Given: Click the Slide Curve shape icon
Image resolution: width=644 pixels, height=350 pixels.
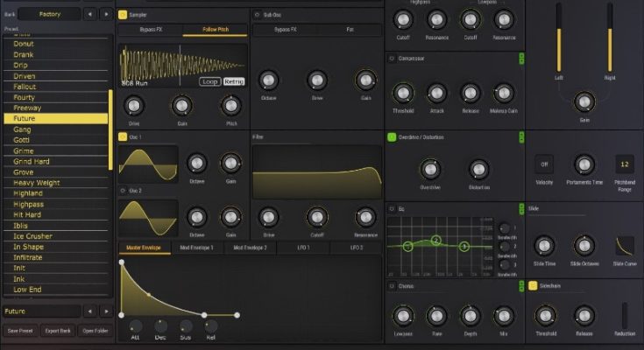Looking at the screenshot, I should click(x=625, y=246).
